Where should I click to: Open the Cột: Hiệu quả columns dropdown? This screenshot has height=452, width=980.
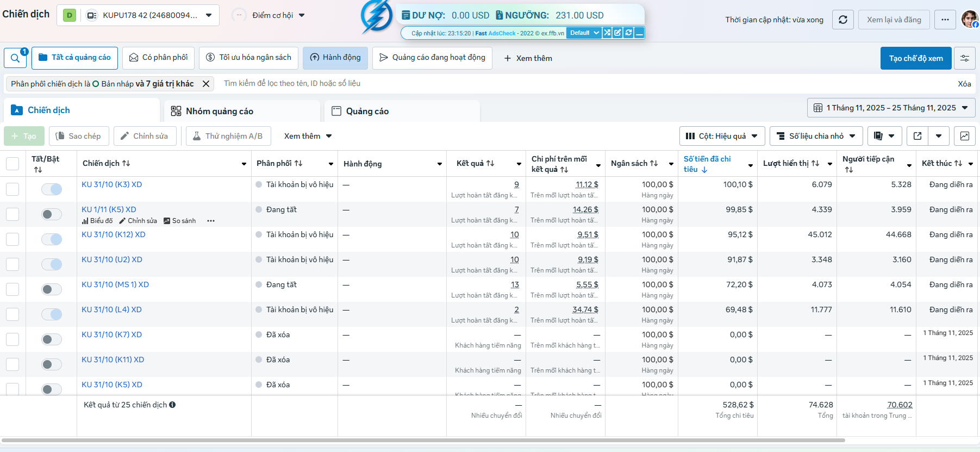point(722,136)
